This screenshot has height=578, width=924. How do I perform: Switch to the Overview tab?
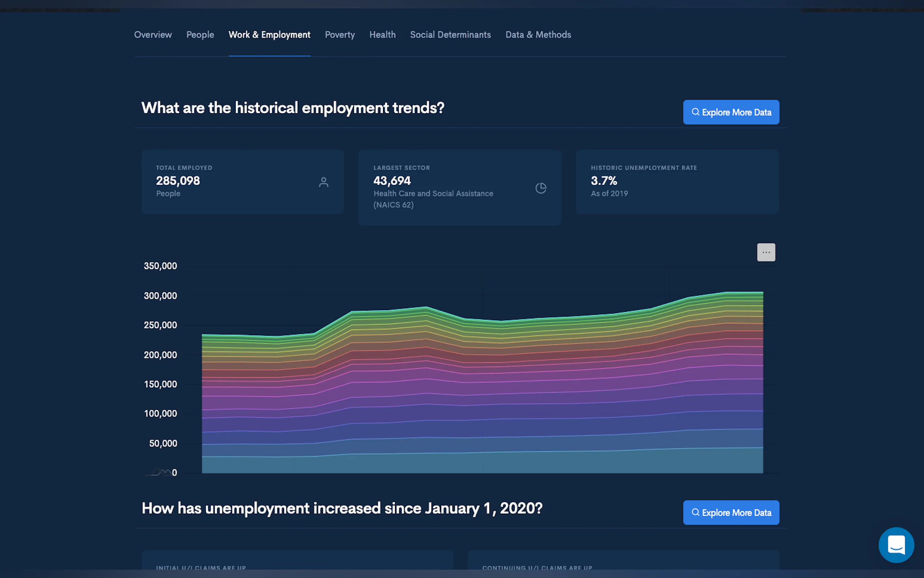click(x=153, y=35)
